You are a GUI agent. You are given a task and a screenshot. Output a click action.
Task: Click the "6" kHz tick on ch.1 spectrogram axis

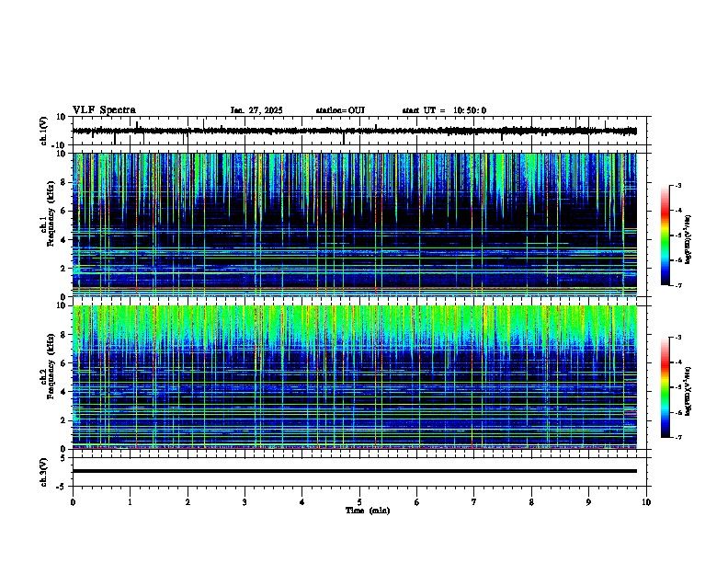(64, 211)
